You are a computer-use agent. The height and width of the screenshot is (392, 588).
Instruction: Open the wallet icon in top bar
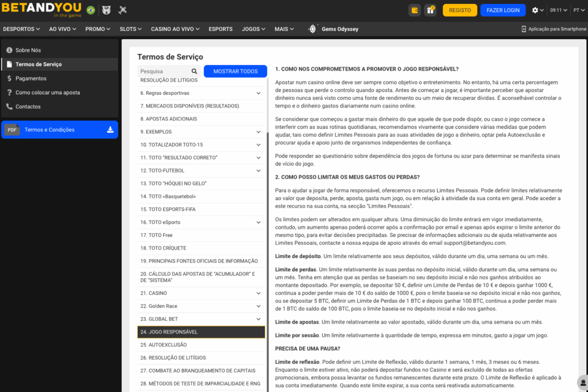[x=415, y=10]
